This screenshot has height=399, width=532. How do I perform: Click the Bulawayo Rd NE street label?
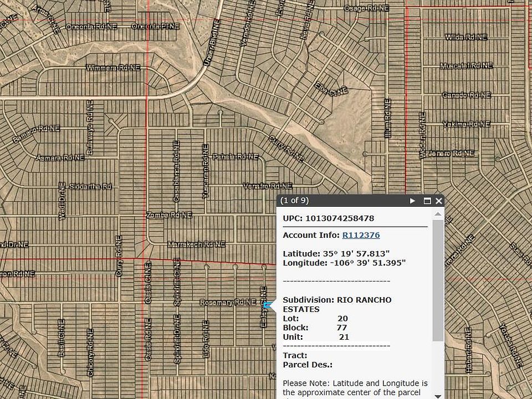point(90,127)
